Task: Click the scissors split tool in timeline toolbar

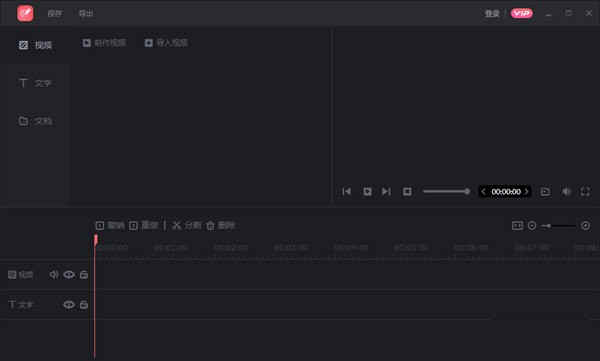Action: [x=176, y=225]
